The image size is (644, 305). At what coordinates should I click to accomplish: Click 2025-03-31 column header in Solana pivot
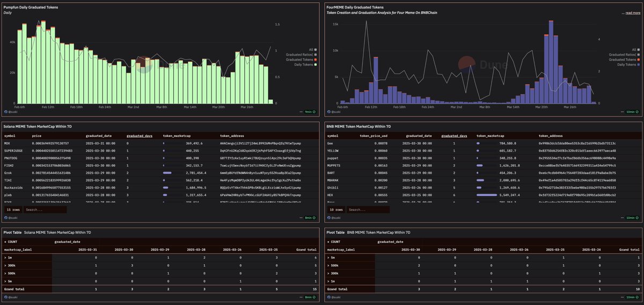87,249
